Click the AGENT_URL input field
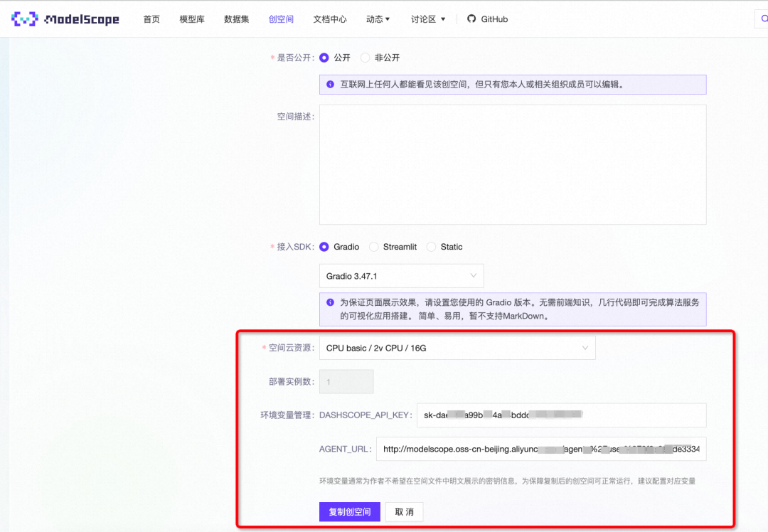Image resolution: width=768 pixels, height=532 pixels. tap(540, 449)
